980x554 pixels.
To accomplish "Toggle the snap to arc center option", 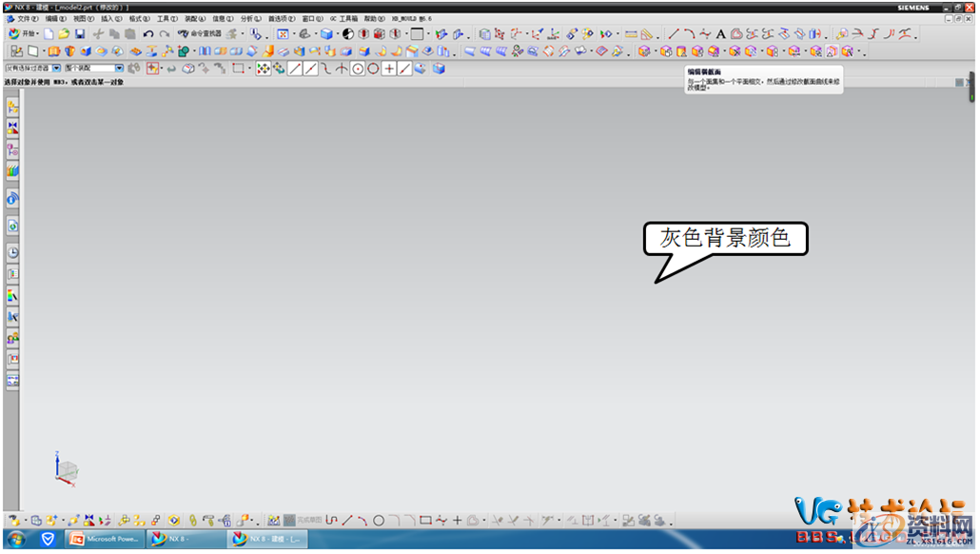I will [358, 69].
